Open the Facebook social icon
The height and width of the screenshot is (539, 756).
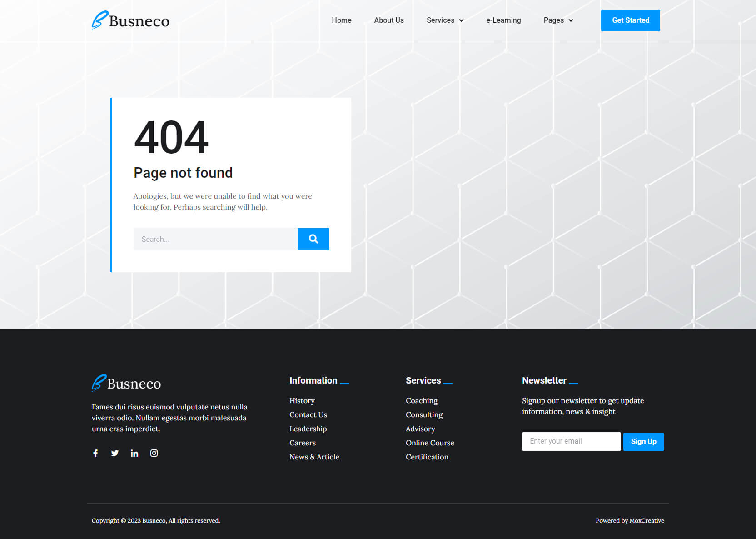click(x=95, y=453)
